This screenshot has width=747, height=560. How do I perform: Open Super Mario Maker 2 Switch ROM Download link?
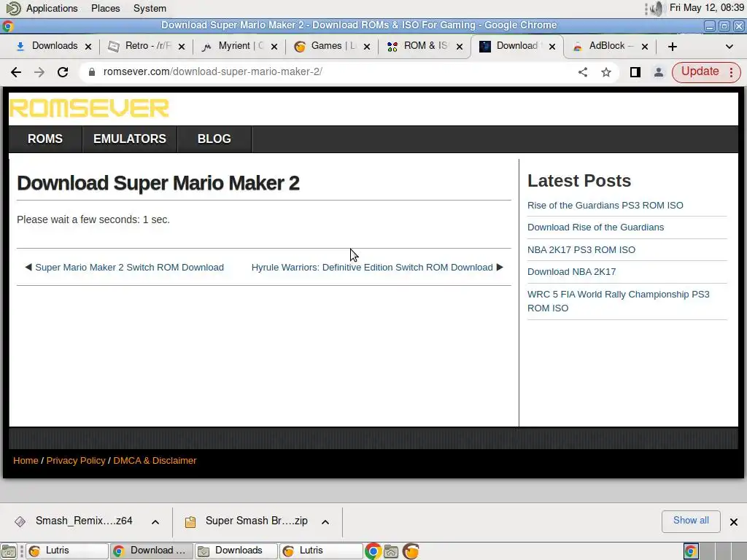(129, 267)
